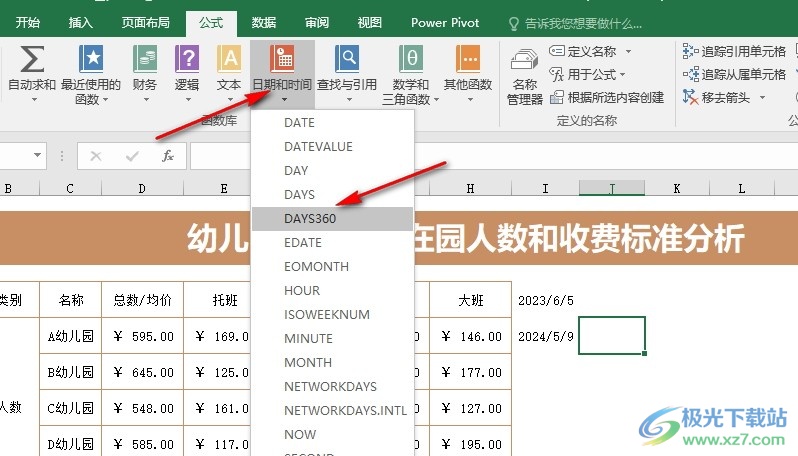Open More Functions (其他函数) icon
This screenshot has width=798, height=456.
click(x=468, y=59)
